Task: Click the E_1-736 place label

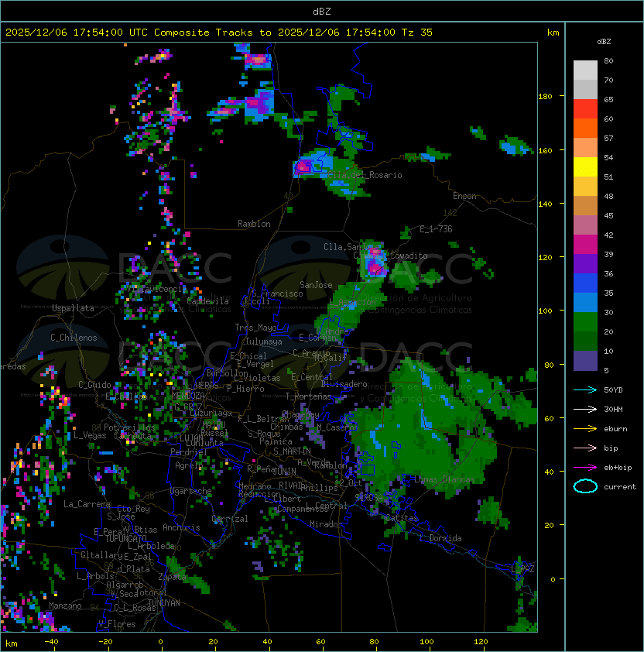Action: pos(436,229)
